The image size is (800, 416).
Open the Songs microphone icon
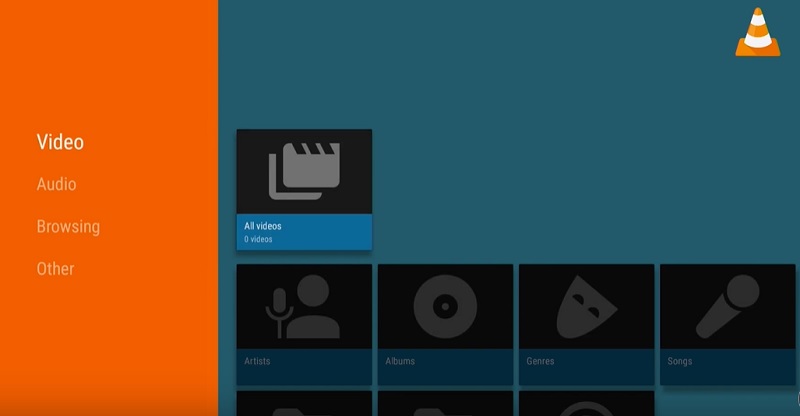(x=728, y=306)
